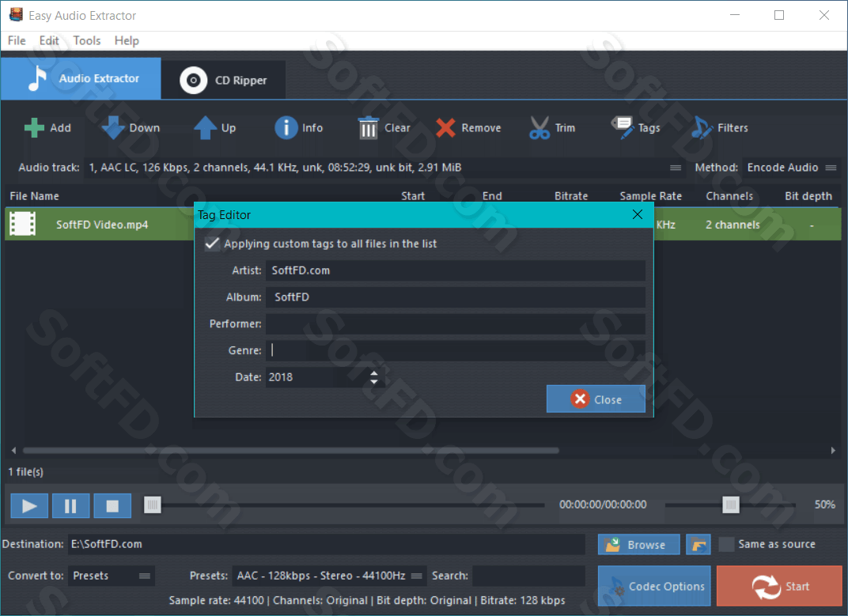Click the green Add plus icon
Viewport: 848px width, 616px height.
click(x=34, y=127)
